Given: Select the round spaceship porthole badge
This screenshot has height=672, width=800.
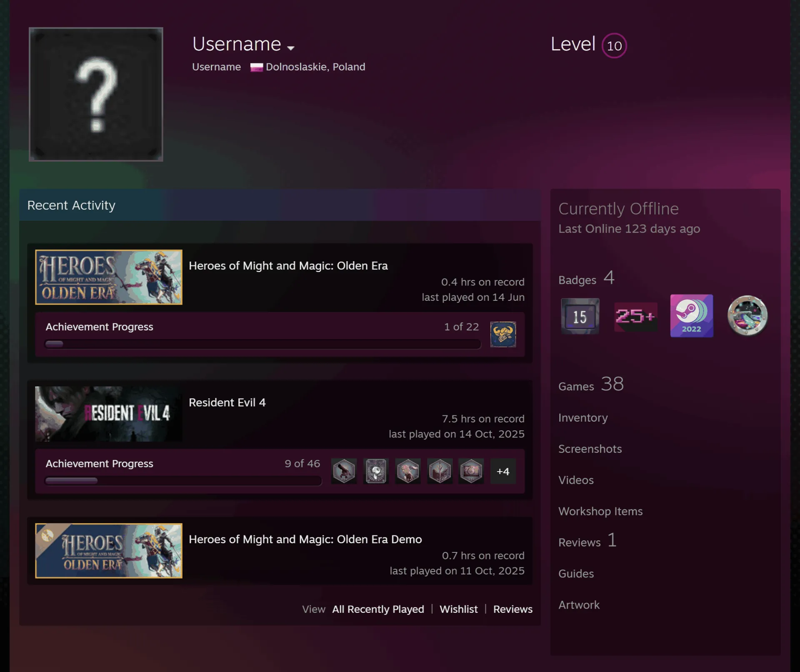Looking at the screenshot, I should (x=747, y=316).
